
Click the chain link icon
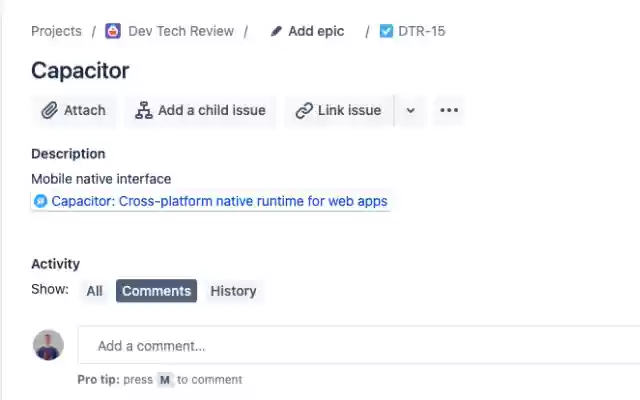click(x=304, y=110)
